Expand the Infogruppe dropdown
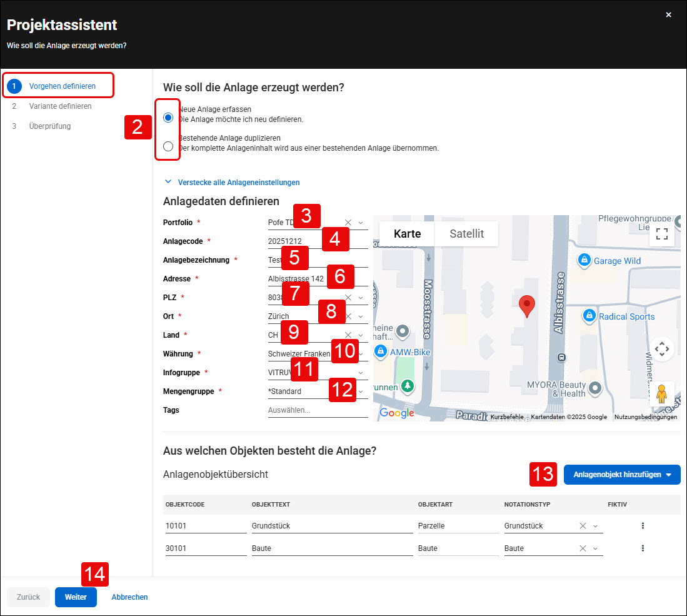This screenshot has width=687, height=616. click(361, 373)
